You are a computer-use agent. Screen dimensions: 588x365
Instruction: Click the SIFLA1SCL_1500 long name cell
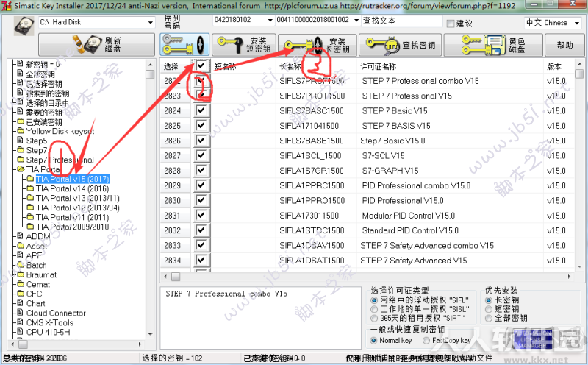(x=310, y=155)
